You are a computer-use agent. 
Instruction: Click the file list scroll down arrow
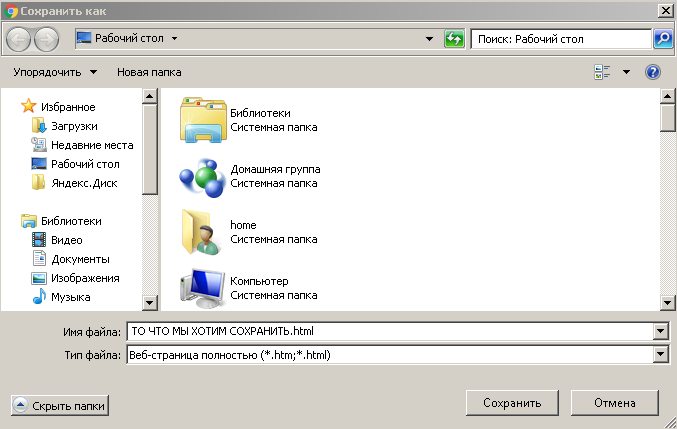668,303
